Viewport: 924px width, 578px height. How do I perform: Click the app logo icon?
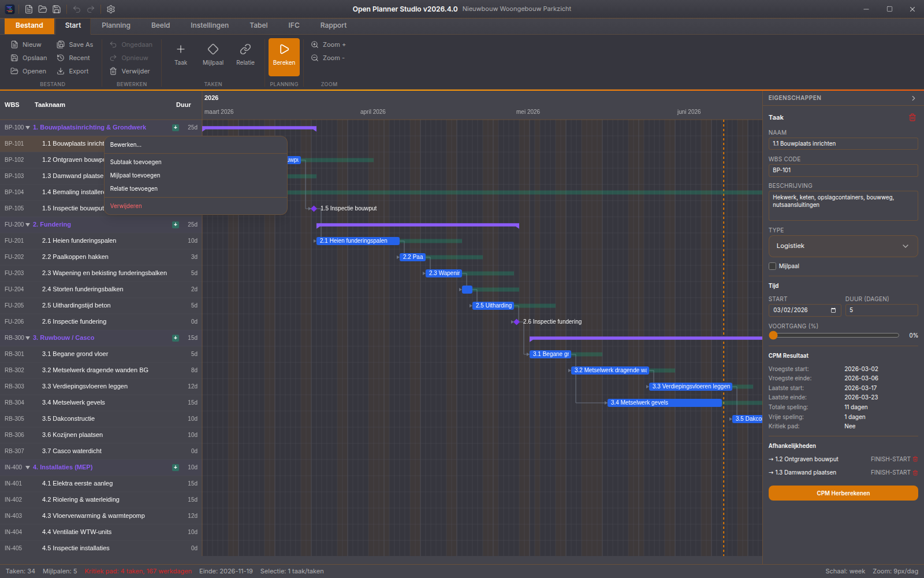10,9
